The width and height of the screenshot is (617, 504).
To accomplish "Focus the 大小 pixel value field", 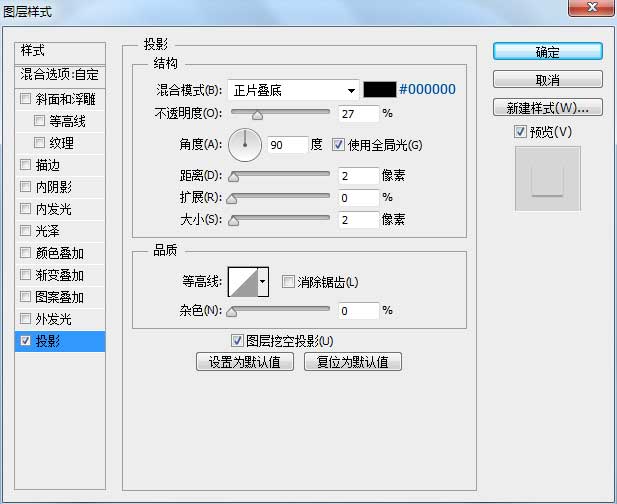I will [x=358, y=220].
